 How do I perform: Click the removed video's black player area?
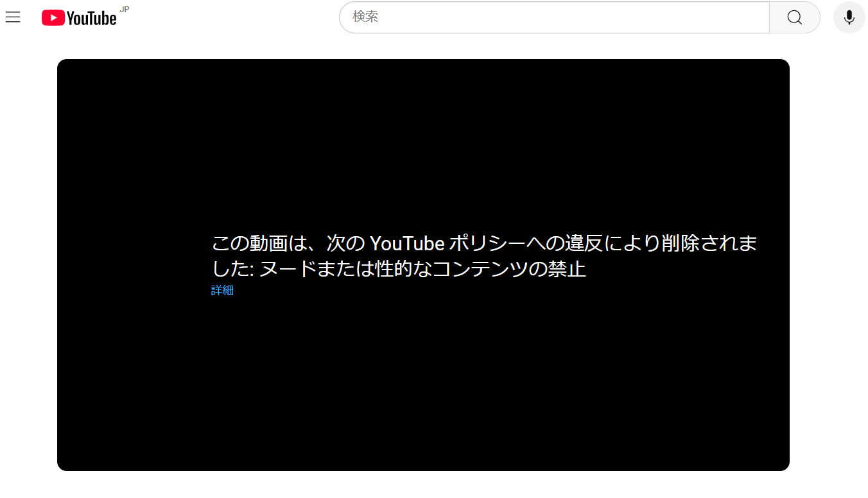[x=423, y=385]
